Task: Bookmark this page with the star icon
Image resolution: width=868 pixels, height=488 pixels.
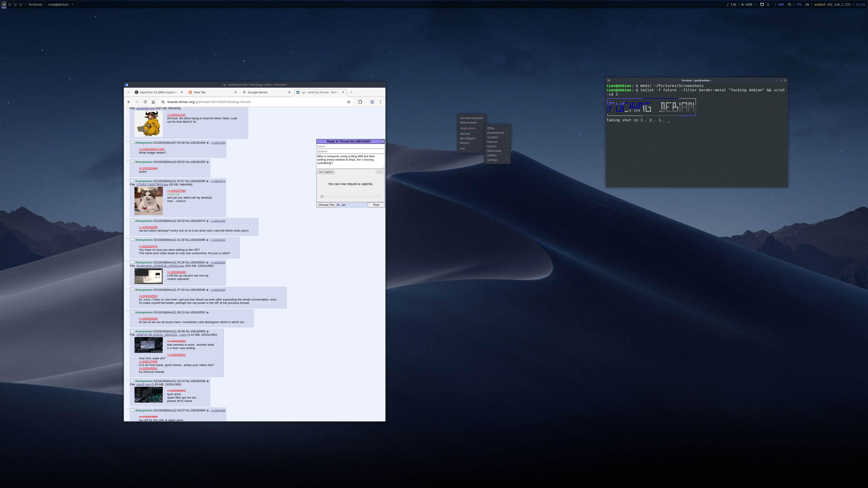Action: click(x=349, y=102)
